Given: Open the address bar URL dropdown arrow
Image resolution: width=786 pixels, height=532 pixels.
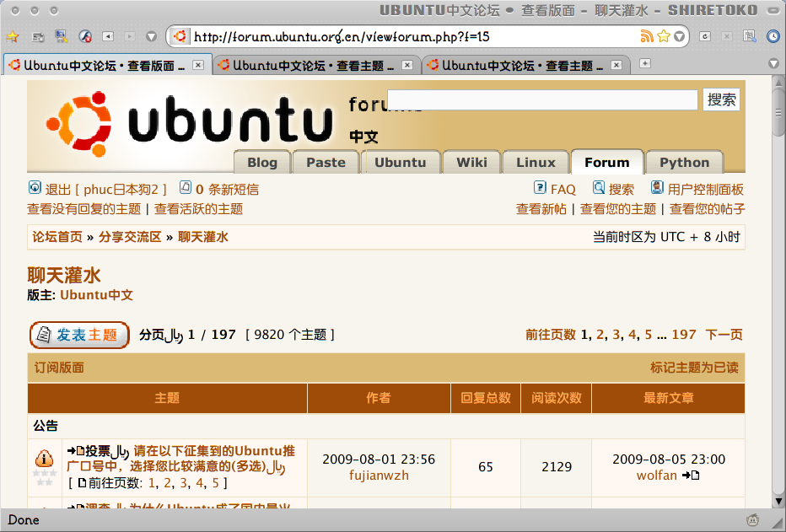Looking at the screenshot, I should (679, 36).
